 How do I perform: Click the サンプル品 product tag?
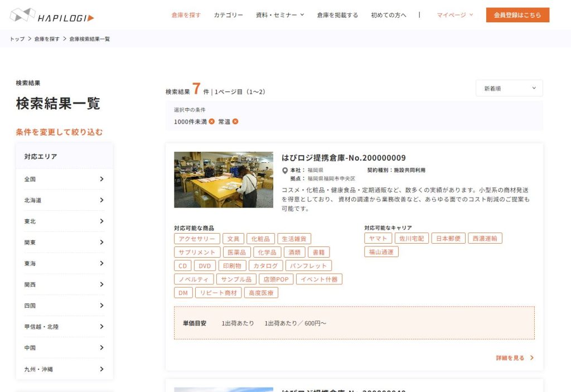[x=236, y=279]
